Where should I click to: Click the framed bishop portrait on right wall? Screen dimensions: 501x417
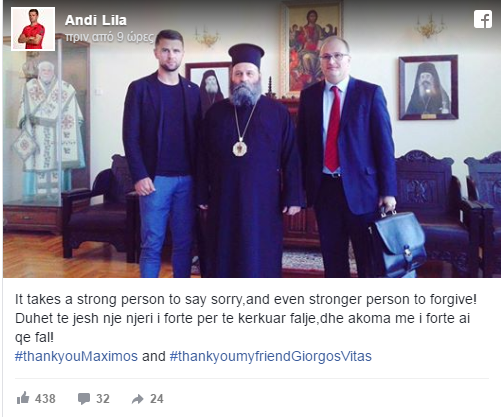point(428,87)
